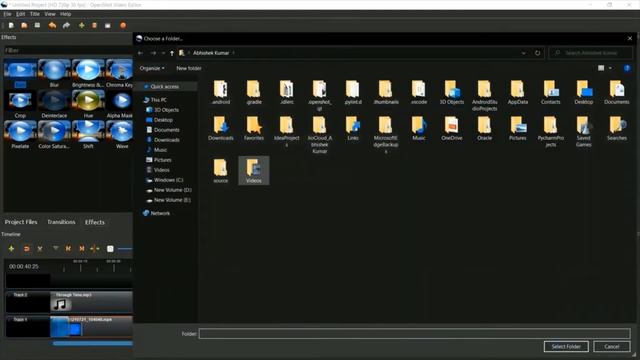Open the Edit menu
The width and height of the screenshot is (640, 360).
20,14
